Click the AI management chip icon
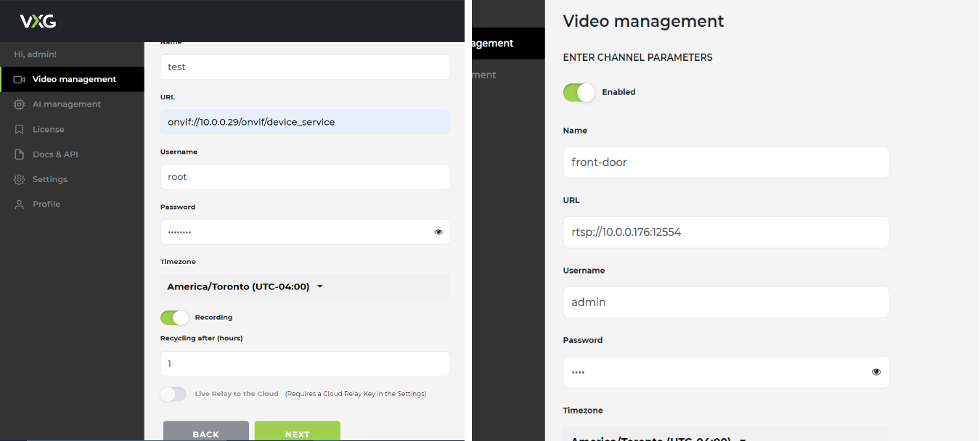 (20, 104)
